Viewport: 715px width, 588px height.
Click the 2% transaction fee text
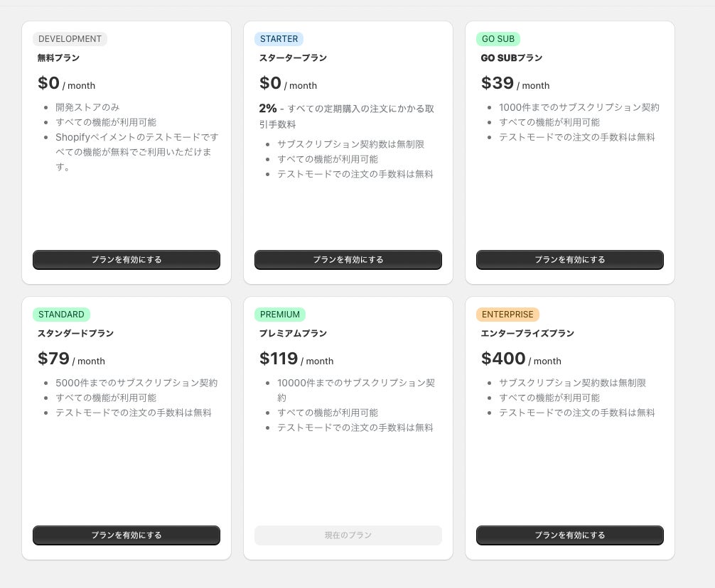(346, 116)
